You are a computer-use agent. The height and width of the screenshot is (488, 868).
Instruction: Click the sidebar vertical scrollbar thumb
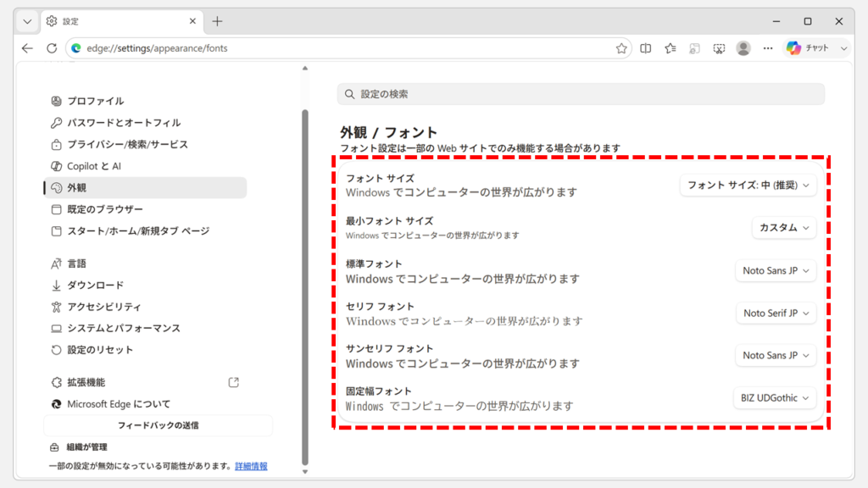click(305, 288)
